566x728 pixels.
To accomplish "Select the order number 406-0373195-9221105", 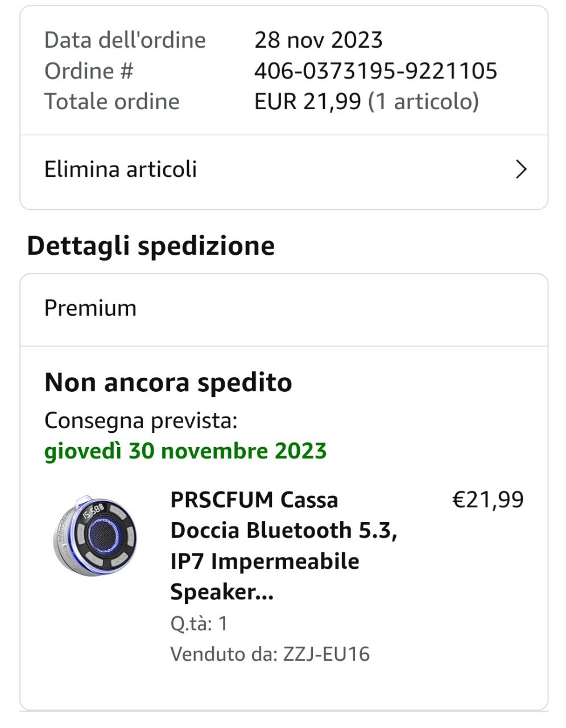I will pyautogui.click(x=375, y=71).
